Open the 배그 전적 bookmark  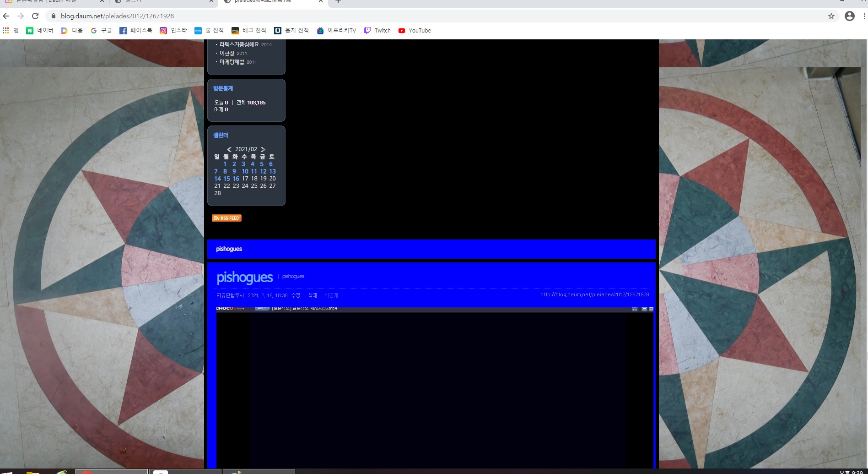249,31
